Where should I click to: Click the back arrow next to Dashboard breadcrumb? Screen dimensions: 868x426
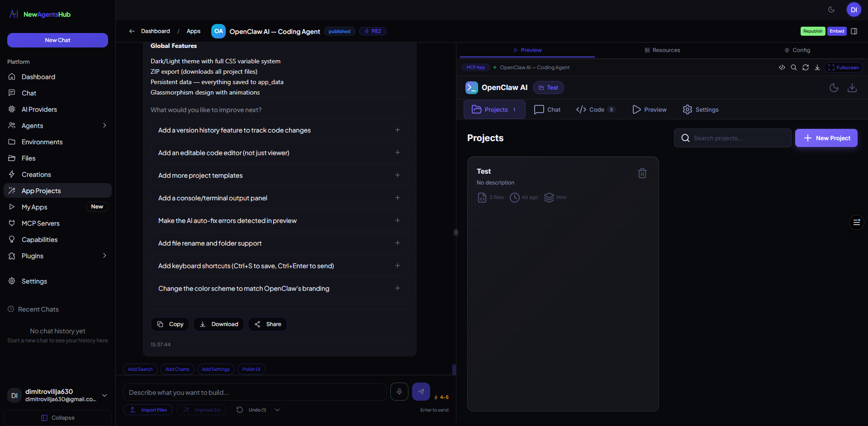pos(132,31)
